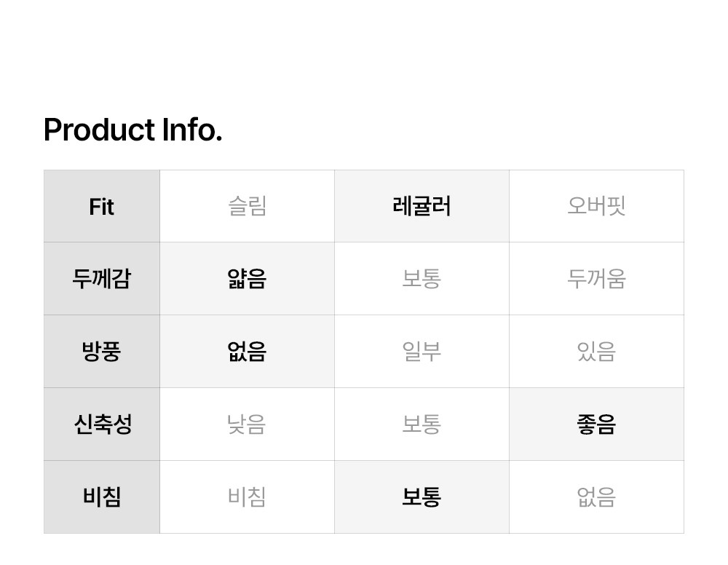Choose 없음 in the 비침 row
The width and height of the screenshot is (728, 565).
(x=596, y=497)
